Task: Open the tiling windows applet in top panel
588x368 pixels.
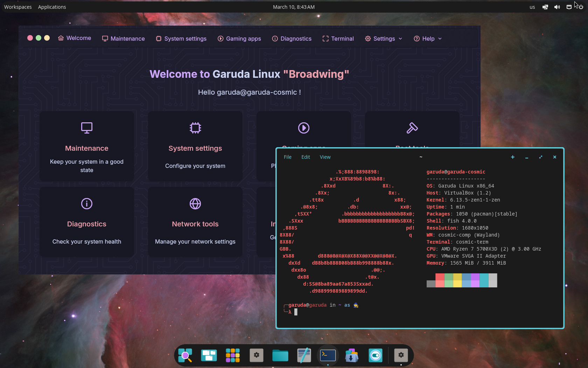Action: (545, 7)
